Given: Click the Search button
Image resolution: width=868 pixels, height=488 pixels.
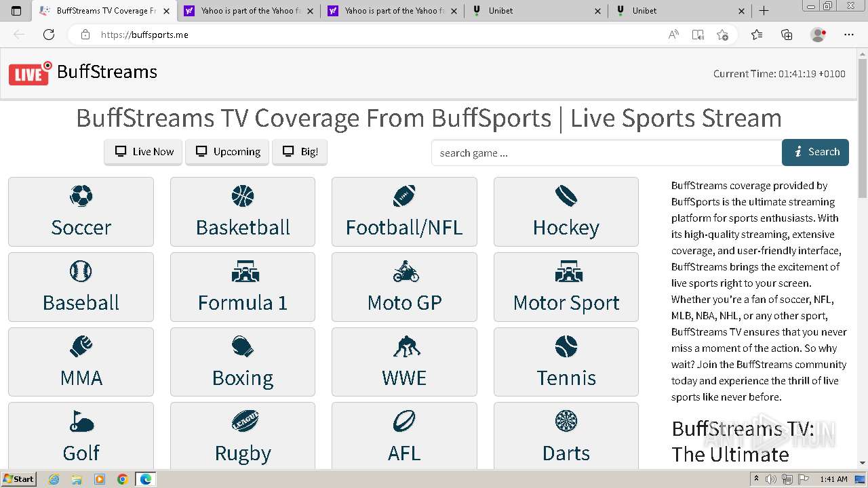Looking at the screenshot, I should [815, 152].
